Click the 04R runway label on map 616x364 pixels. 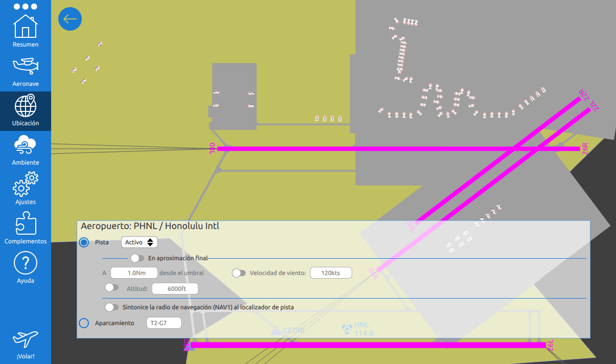tap(373, 273)
